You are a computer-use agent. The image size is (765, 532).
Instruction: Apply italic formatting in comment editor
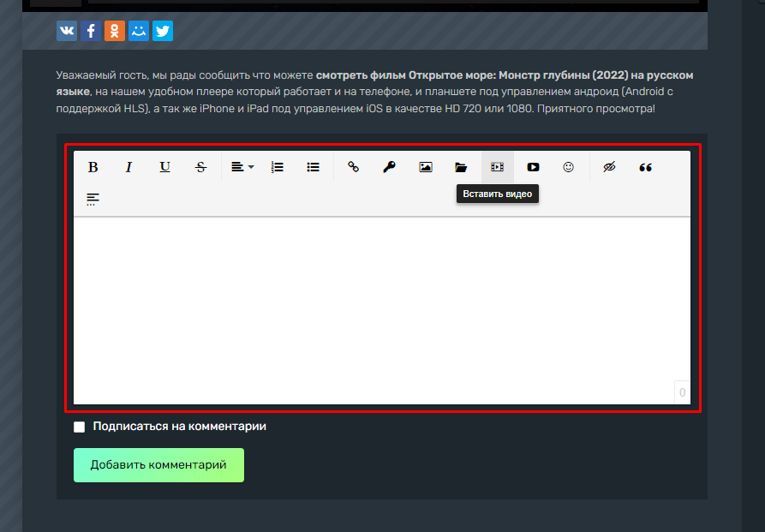[128, 167]
